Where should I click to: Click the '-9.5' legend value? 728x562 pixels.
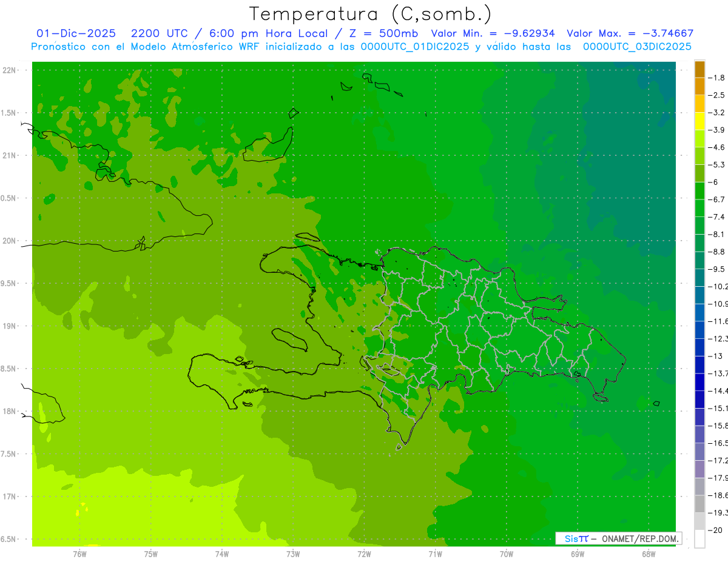[x=716, y=269]
